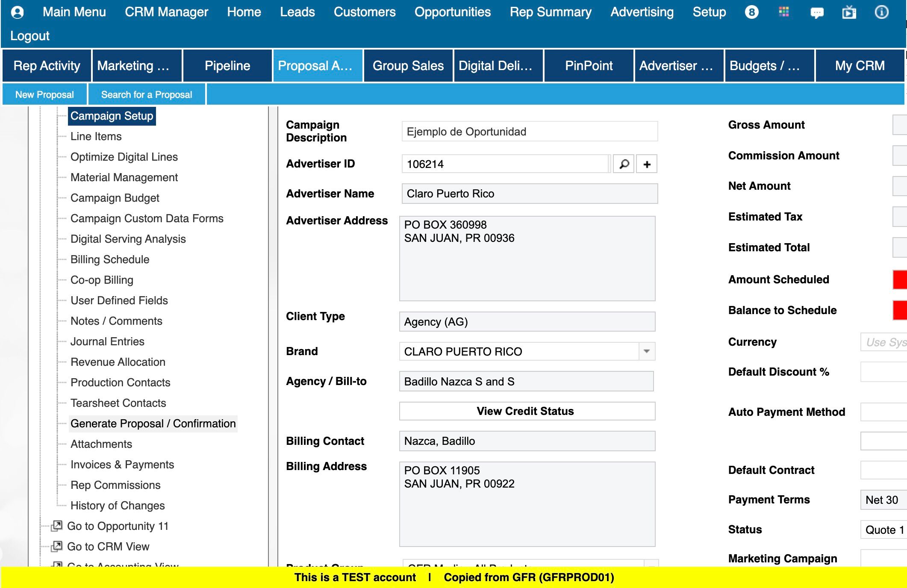Open the colorful apps grid icon
The width and height of the screenshot is (907, 588).
(783, 12)
